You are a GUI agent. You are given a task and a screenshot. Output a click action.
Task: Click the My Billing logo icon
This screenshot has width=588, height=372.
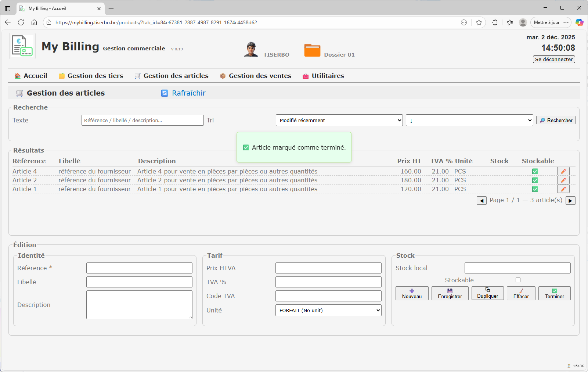(x=22, y=46)
